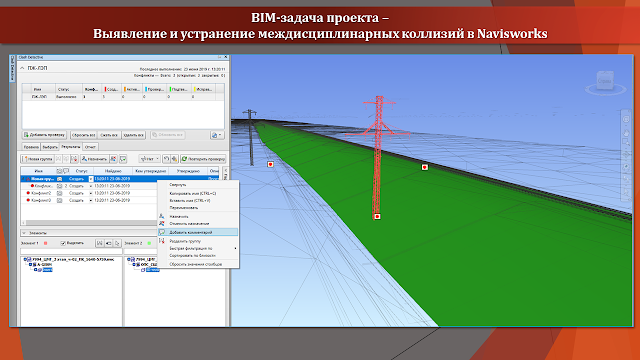This screenshot has height=360, width=640.
Task: Switch to the Выбрать tab
Action: tap(50, 147)
